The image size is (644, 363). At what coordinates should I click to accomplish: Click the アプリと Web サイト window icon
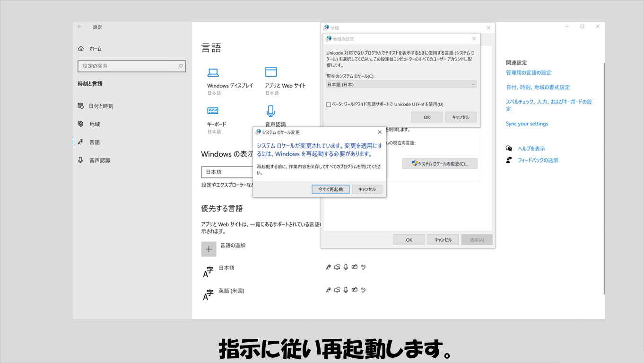[270, 72]
